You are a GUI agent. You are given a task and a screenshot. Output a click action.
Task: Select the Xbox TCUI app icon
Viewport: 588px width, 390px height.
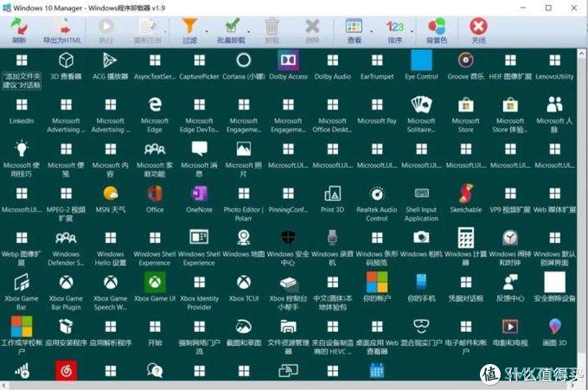pos(244,282)
